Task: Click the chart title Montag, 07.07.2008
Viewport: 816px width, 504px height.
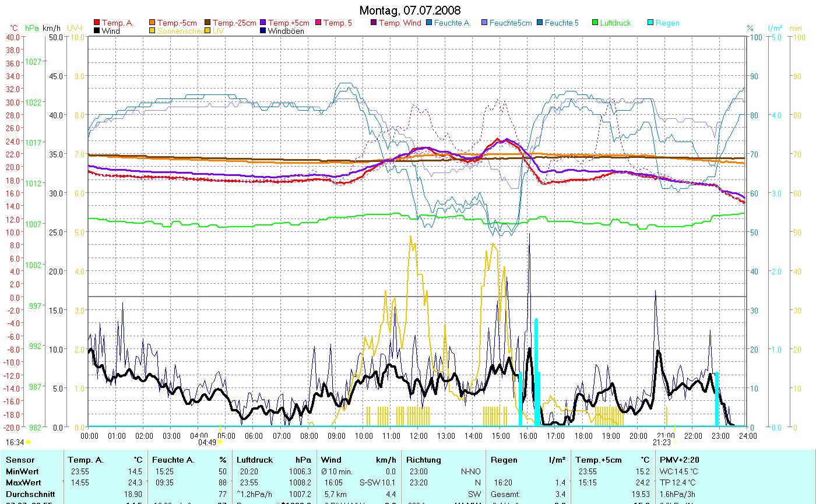Action: point(409,10)
